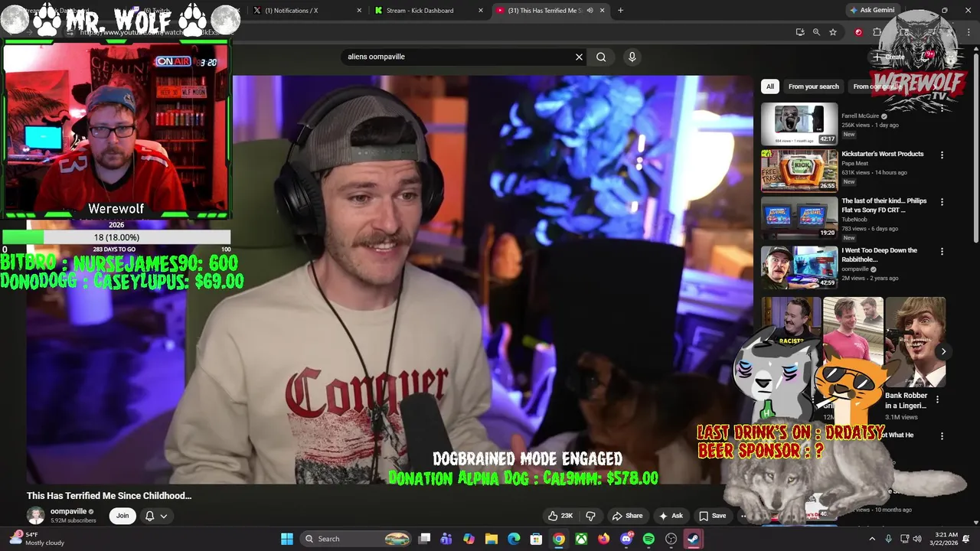980x551 pixels.
Task: Dislike the oompaville video
Action: click(x=590, y=516)
